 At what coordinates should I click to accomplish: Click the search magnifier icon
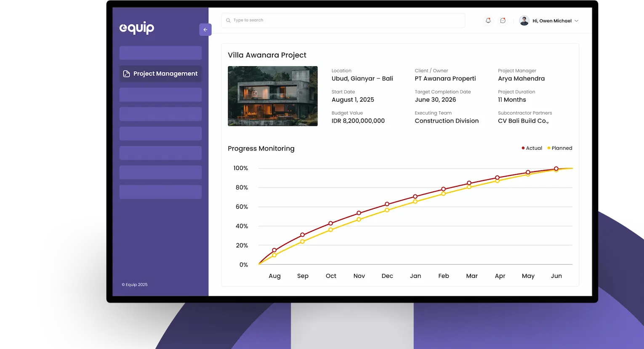pos(228,20)
